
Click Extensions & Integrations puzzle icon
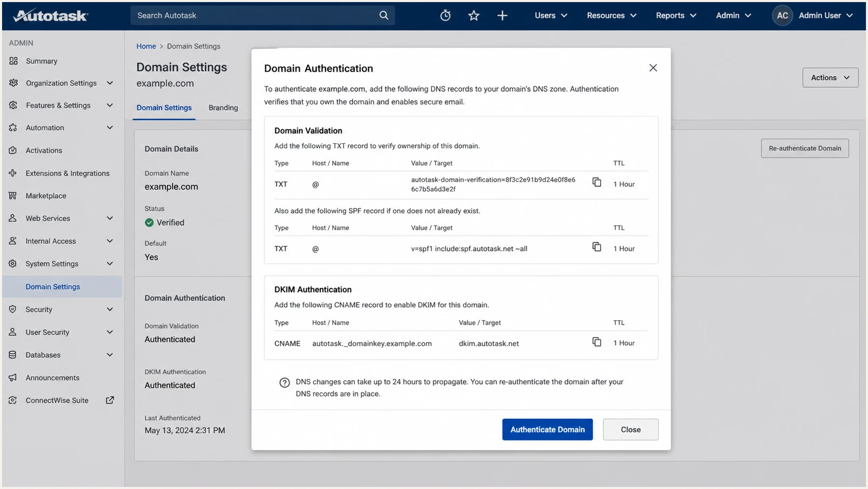pos(13,173)
